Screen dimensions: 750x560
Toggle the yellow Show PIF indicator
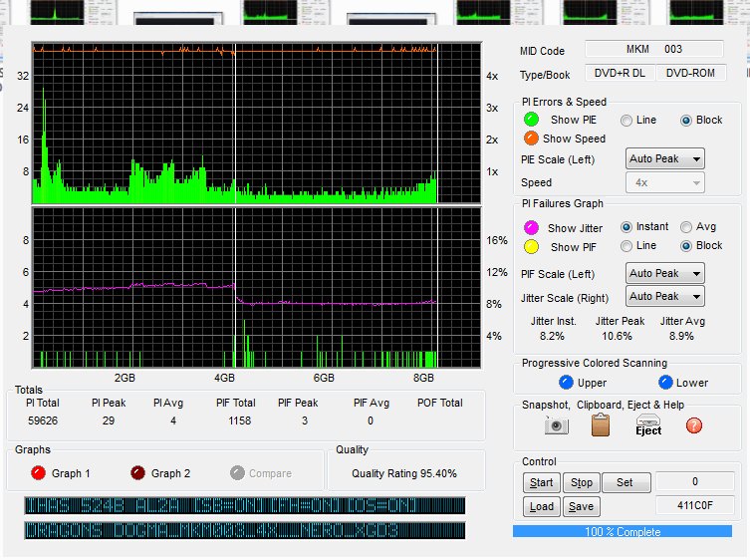[x=532, y=246]
